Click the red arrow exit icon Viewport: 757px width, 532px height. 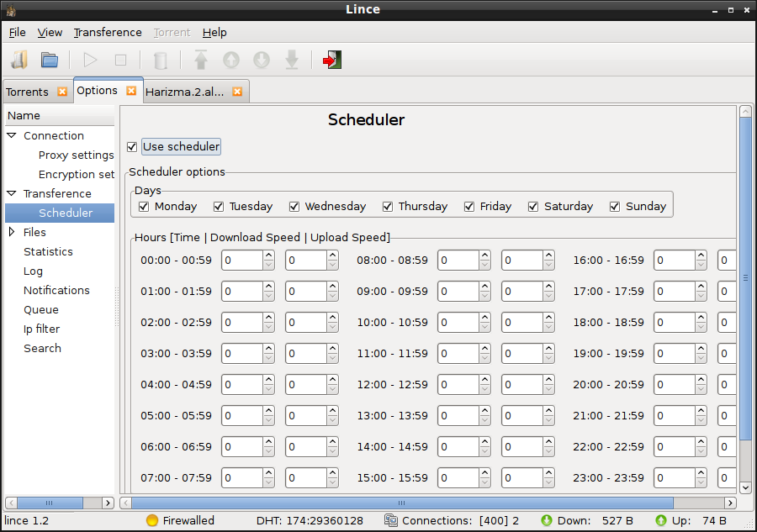tap(332, 60)
